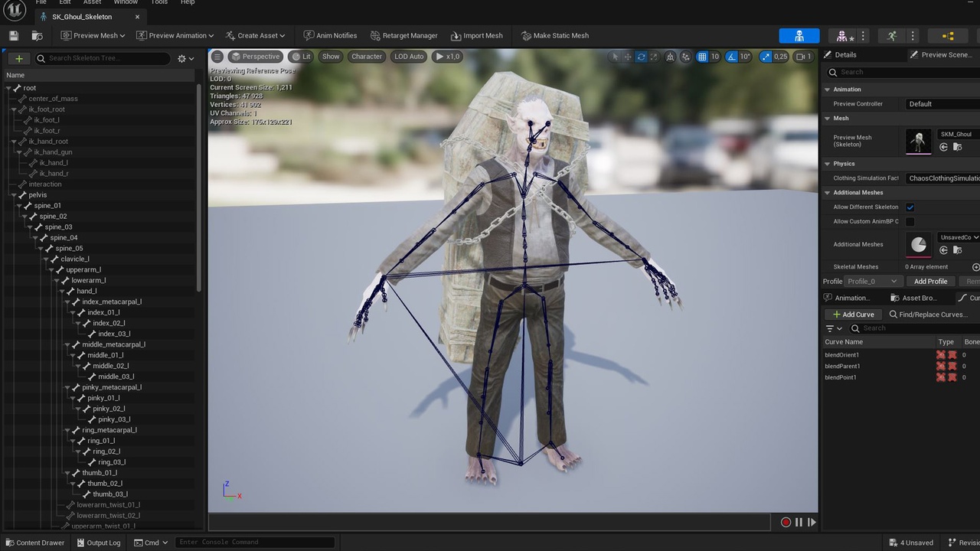Open the Lit view mode menu

pyautogui.click(x=301, y=56)
